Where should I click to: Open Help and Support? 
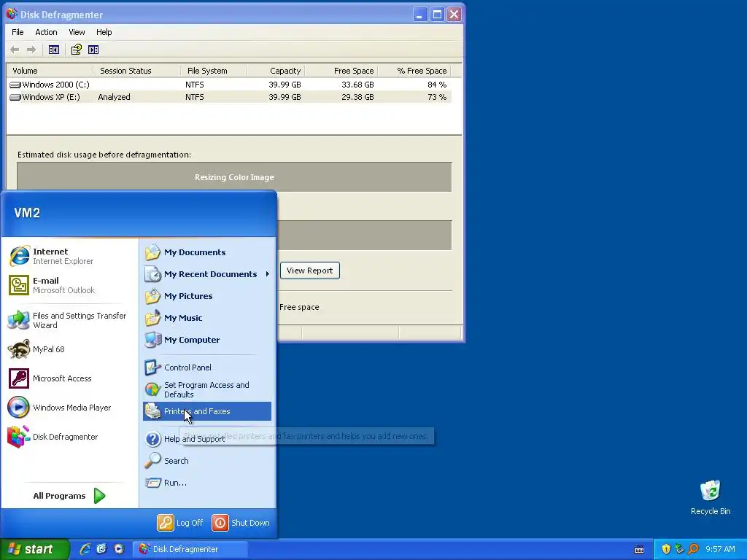click(x=207, y=439)
